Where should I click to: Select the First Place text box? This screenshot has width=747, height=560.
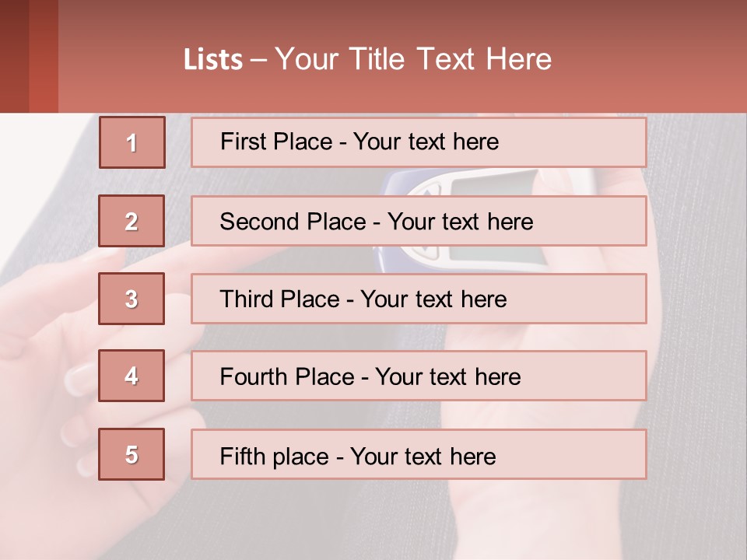tap(419, 142)
